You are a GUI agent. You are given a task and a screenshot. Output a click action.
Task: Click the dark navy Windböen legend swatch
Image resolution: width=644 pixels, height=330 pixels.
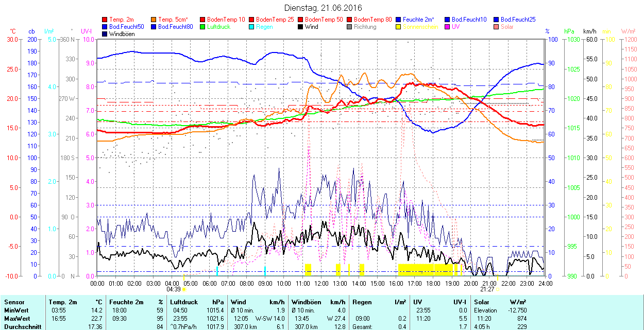(105, 34)
